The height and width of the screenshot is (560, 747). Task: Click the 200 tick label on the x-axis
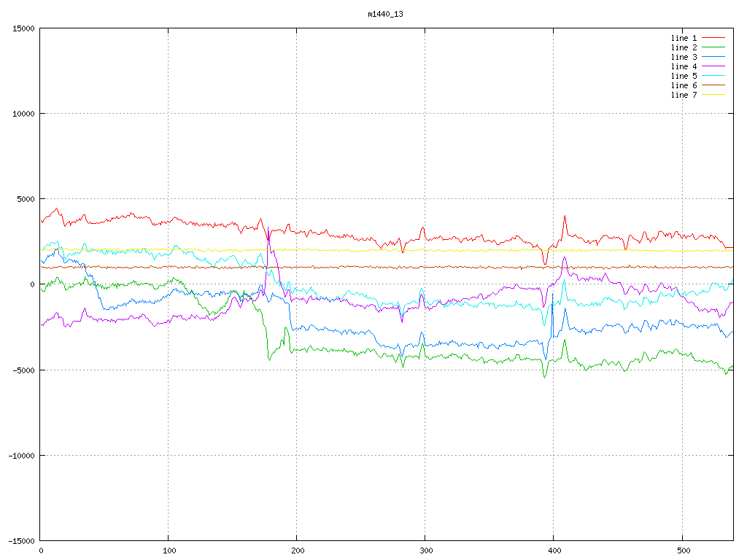point(296,551)
